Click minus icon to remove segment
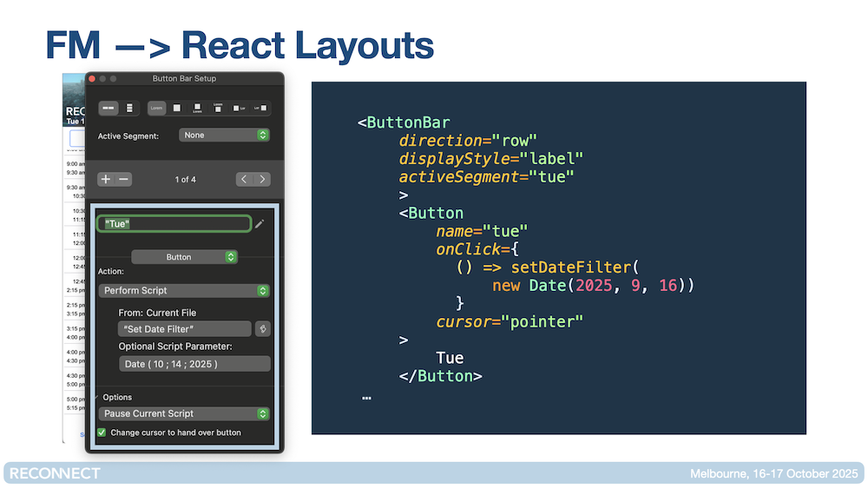This screenshot has height=489, width=868. tap(124, 179)
